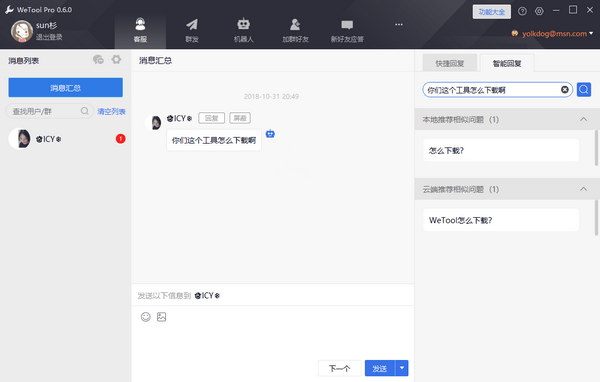Open the send button dropdown arrow
The width and height of the screenshot is (600, 382).
(402, 368)
